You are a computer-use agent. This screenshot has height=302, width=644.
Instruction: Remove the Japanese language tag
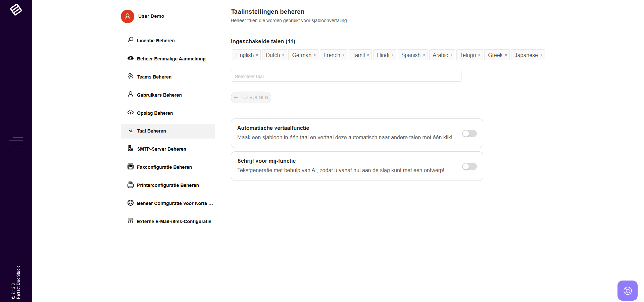[x=541, y=55]
